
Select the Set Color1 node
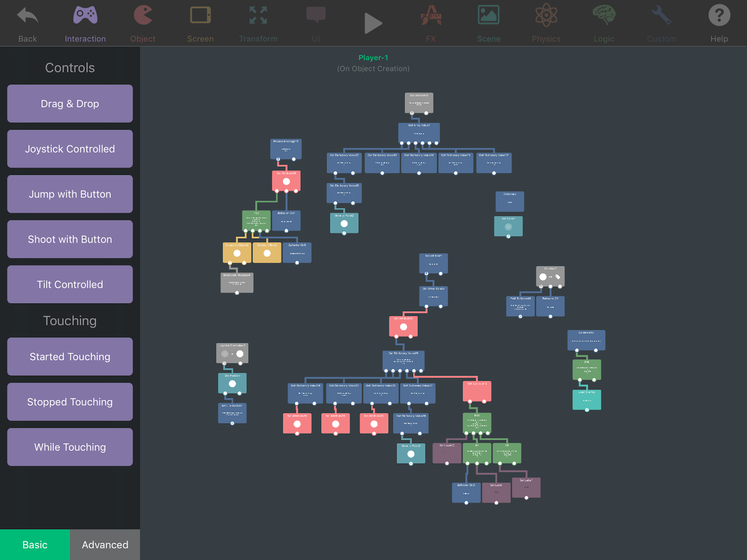pos(508,226)
